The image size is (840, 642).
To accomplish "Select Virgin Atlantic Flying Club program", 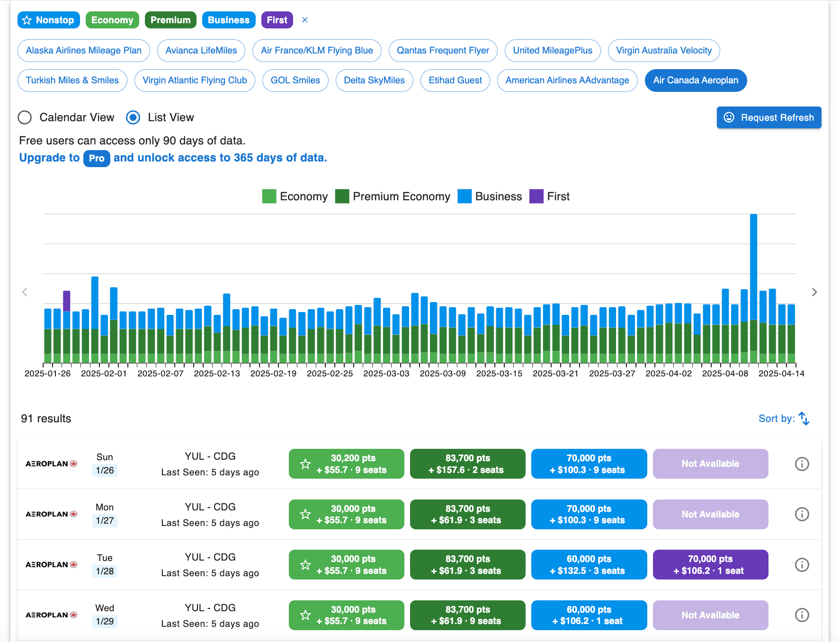I will coord(195,80).
